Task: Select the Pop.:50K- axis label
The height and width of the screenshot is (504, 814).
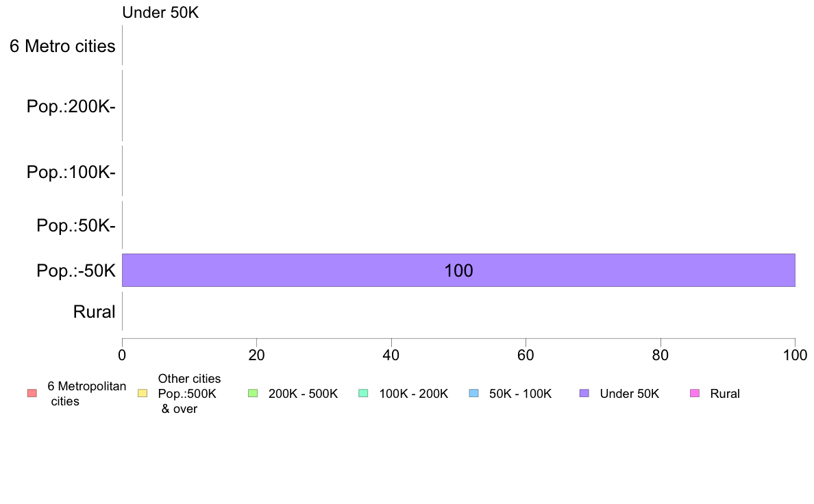Action: [x=76, y=226]
